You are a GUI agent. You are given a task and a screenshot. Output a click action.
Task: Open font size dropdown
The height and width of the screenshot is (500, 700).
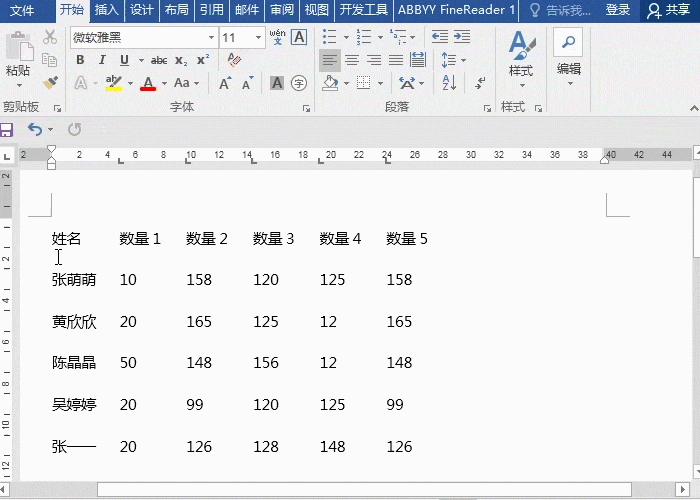point(258,38)
